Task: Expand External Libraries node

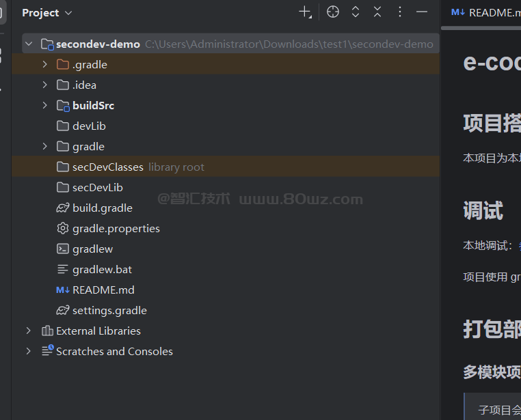Action: (29, 331)
